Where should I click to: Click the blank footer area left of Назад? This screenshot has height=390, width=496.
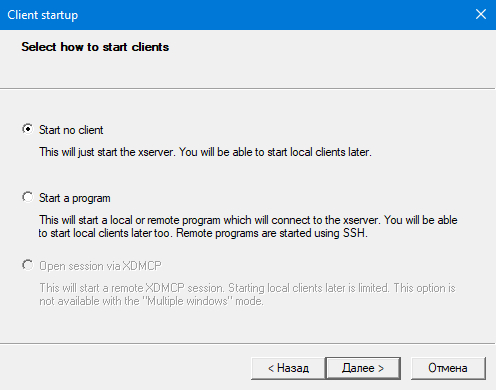(125, 368)
